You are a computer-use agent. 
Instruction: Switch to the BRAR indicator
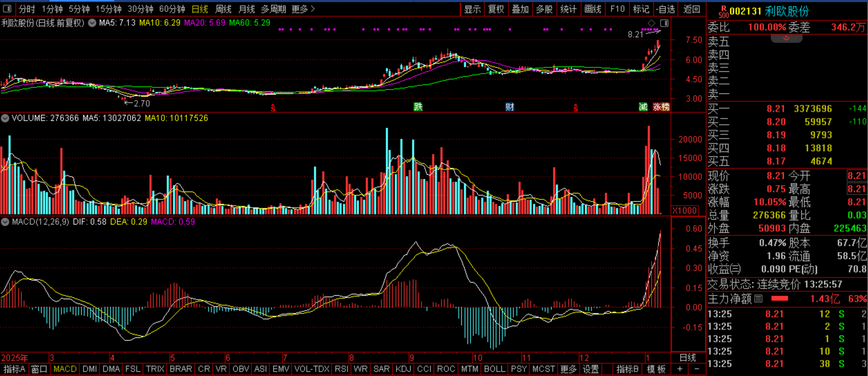click(181, 369)
